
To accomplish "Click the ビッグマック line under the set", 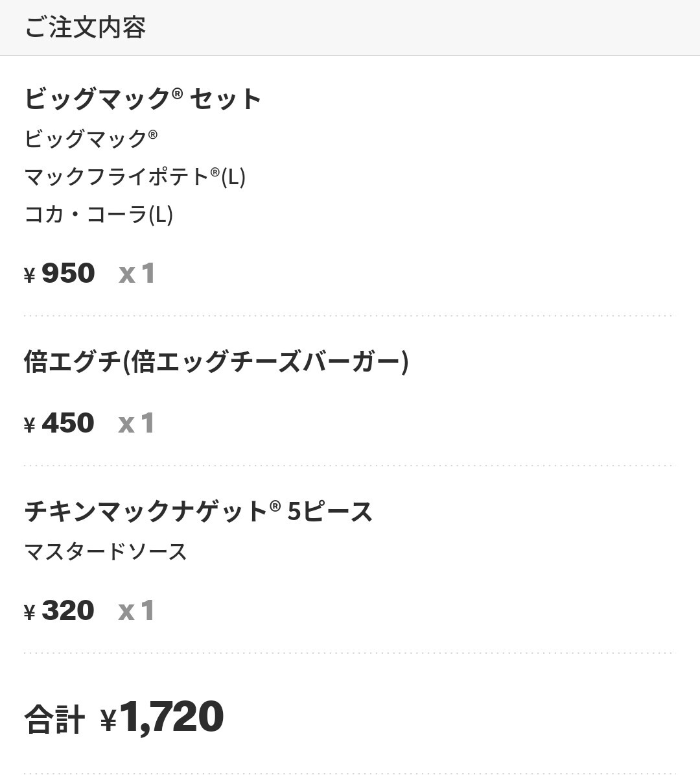I will tap(91, 138).
